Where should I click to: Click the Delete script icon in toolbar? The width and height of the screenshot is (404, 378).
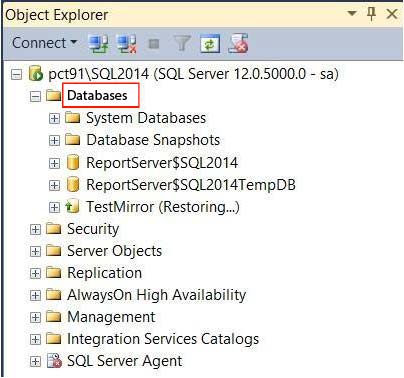coord(238,43)
